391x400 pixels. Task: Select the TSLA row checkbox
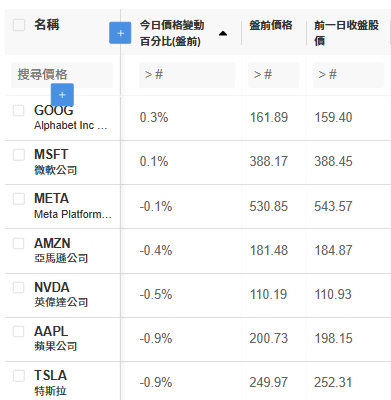coord(19,376)
